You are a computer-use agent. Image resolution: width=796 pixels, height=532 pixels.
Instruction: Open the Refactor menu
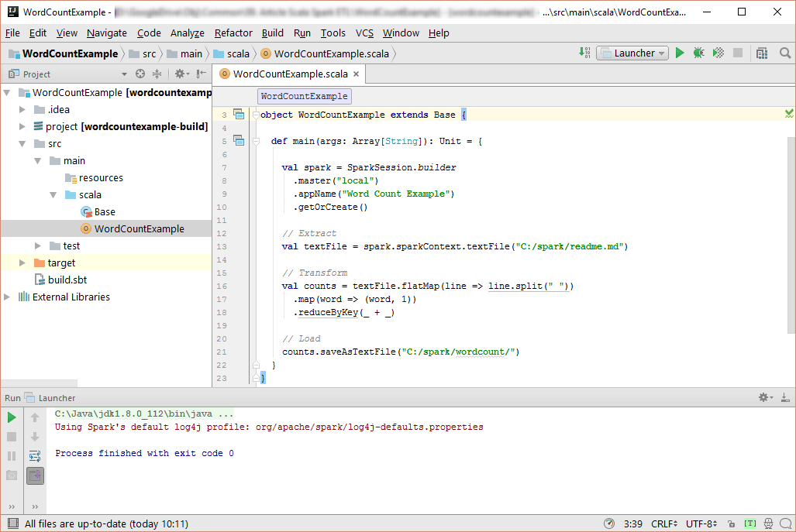tap(233, 33)
